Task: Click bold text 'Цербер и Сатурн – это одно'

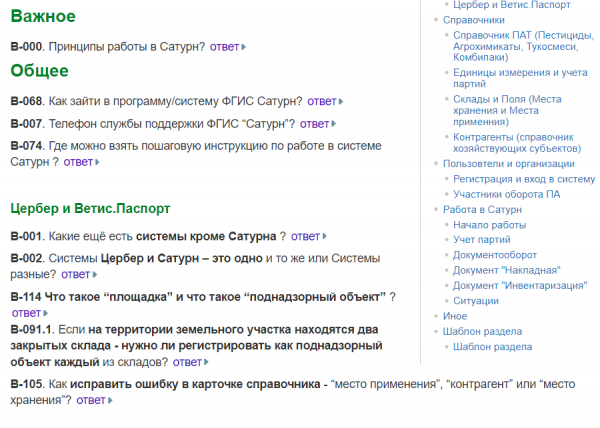Action: point(182,259)
